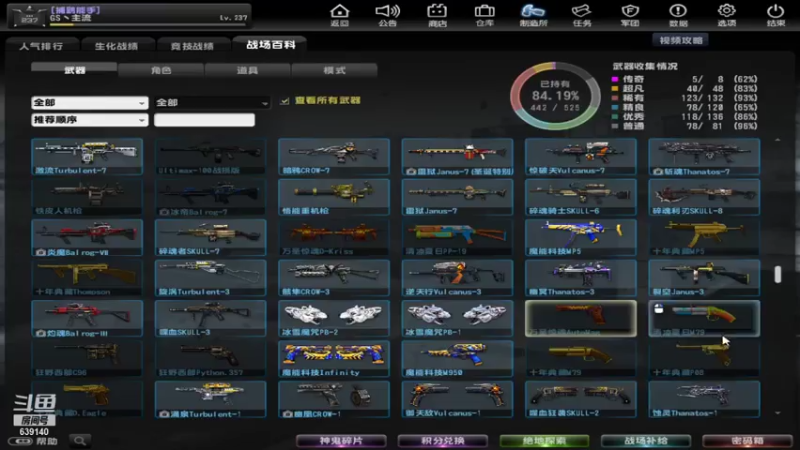The image size is (800, 450).
Task: Click the red 密码箱 button
Action: point(747,441)
